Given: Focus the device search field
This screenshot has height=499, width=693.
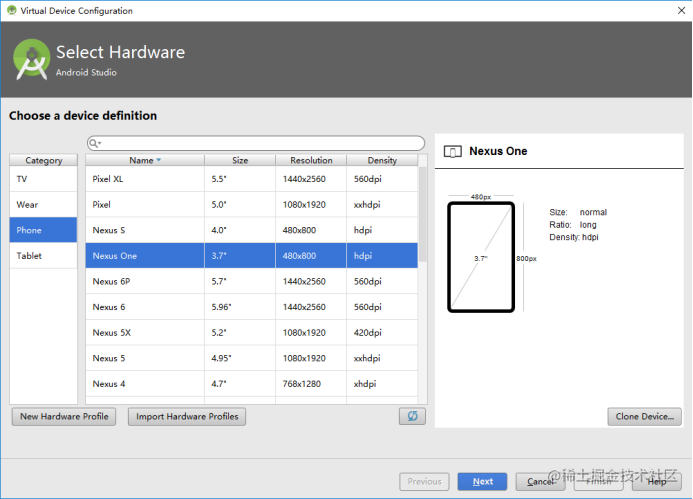Looking at the screenshot, I should pyautogui.click(x=256, y=143).
